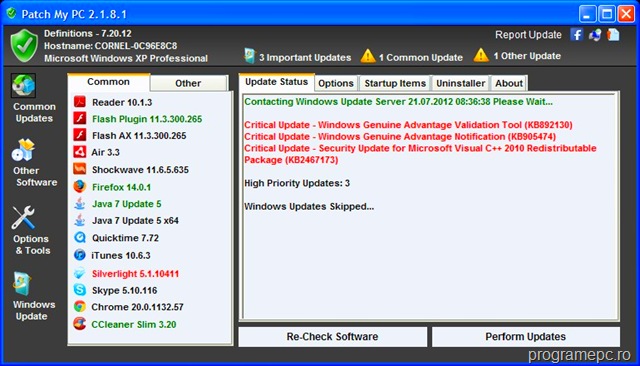Click the Quicktime icon
Image resolution: width=640 pixels, height=366 pixels.
pos(80,237)
